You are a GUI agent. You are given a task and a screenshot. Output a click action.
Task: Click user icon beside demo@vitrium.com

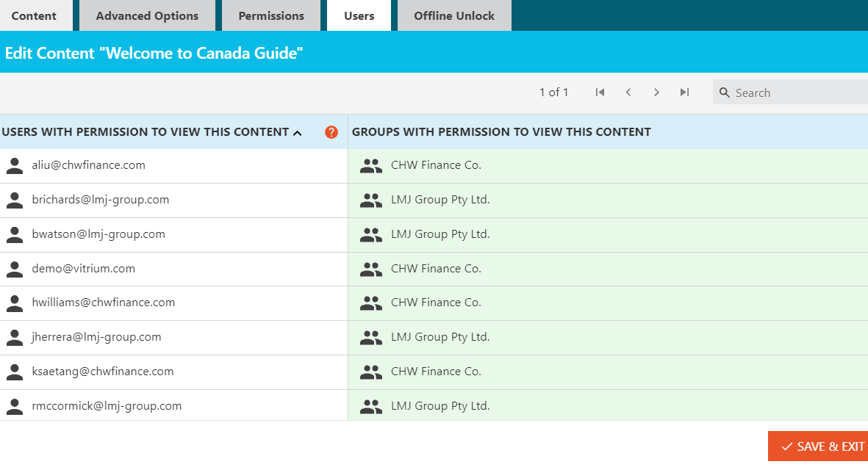tap(15, 269)
